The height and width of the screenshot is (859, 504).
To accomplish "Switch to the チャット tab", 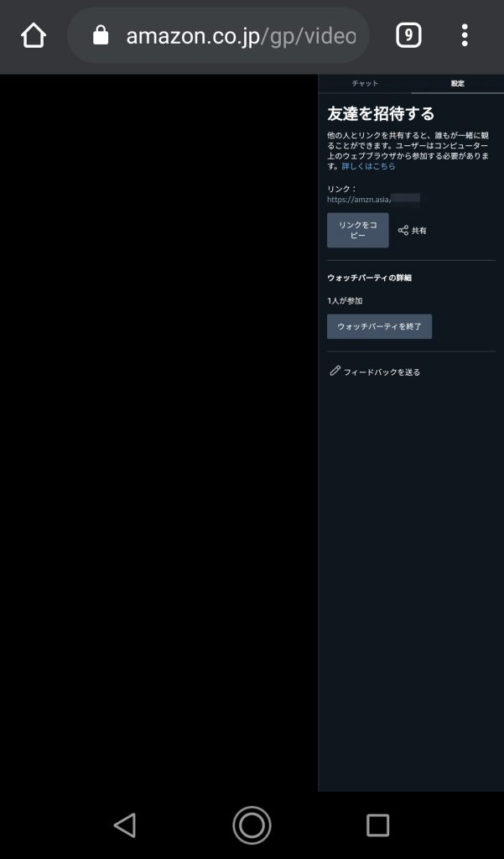I will (x=365, y=83).
